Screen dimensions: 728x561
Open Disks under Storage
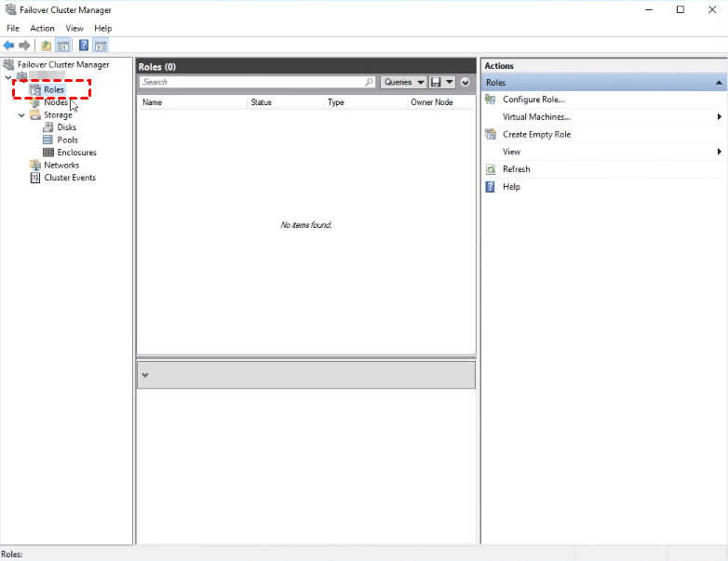pos(66,127)
